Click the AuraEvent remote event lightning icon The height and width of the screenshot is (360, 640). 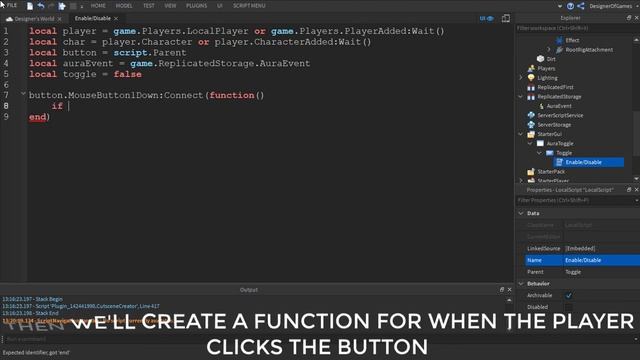coord(541,106)
